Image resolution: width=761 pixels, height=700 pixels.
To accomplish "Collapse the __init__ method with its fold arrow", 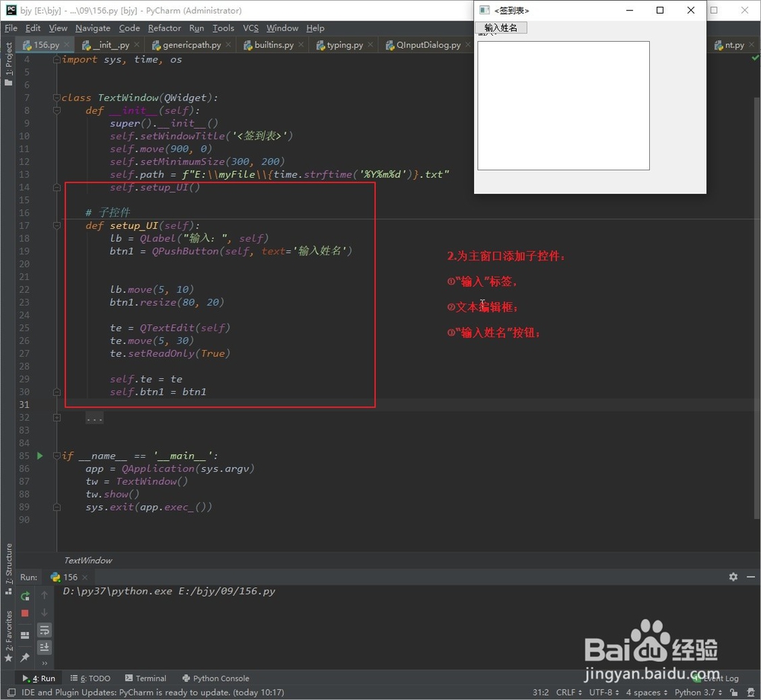I will 56,110.
